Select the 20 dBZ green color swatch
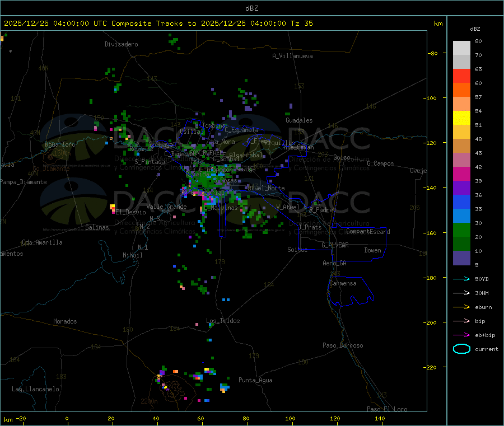The image size is (504, 426). point(461,230)
